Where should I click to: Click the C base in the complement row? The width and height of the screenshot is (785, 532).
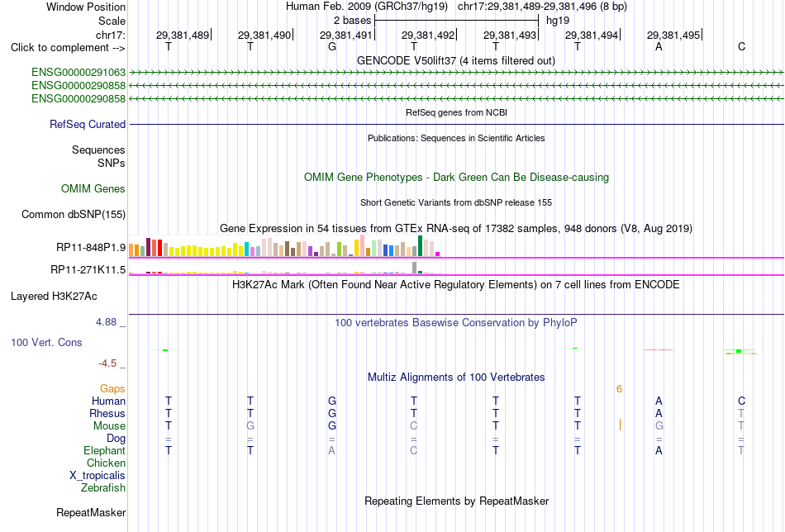coord(741,46)
